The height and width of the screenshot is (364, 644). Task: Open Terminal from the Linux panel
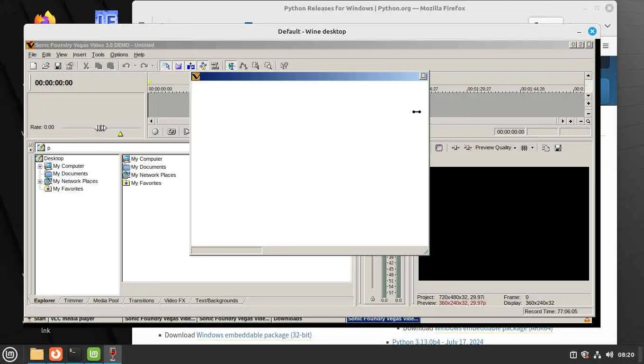74,354
